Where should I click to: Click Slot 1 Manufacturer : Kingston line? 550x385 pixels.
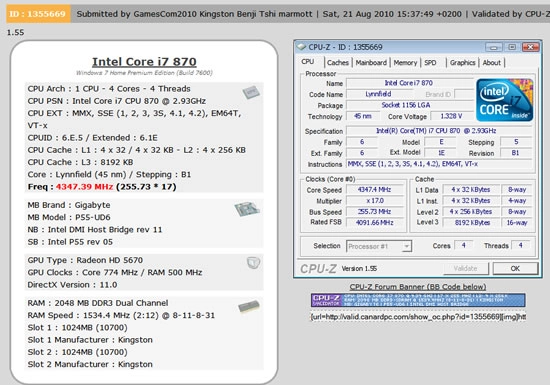pos(90,340)
